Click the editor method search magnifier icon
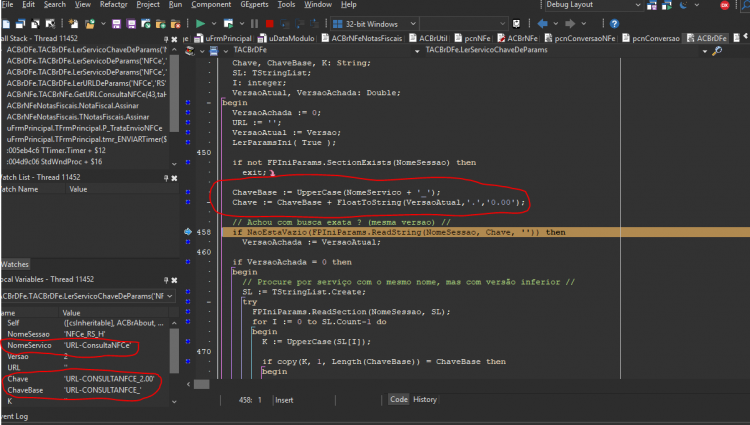This screenshot has height=425, width=750. point(717,51)
